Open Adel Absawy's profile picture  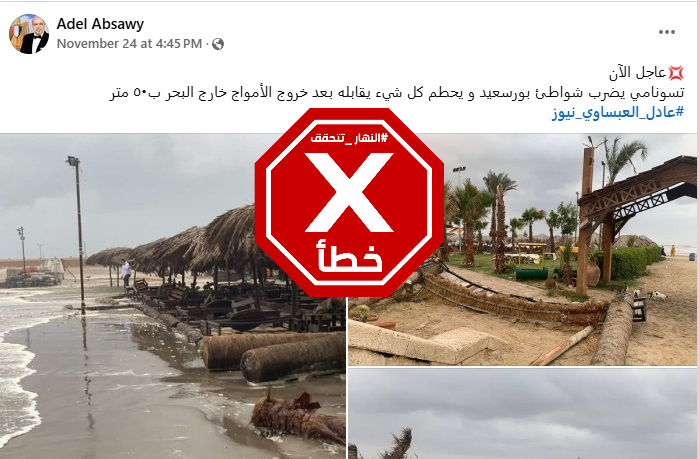click(29, 34)
